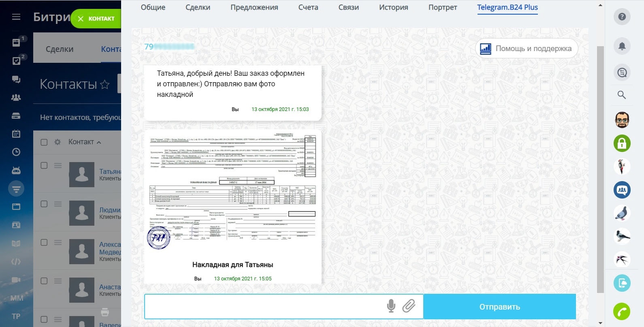
Task: Open the Людмила contact link in the list
Action: point(110,210)
